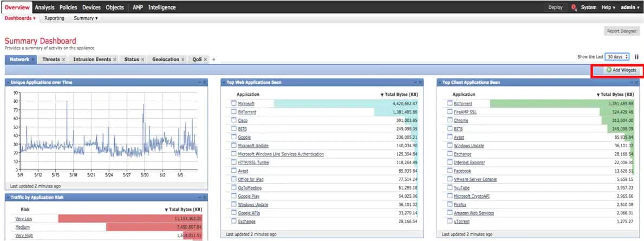
Task: Switch to the Intrusion Events tab
Action: (x=92, y=60)
